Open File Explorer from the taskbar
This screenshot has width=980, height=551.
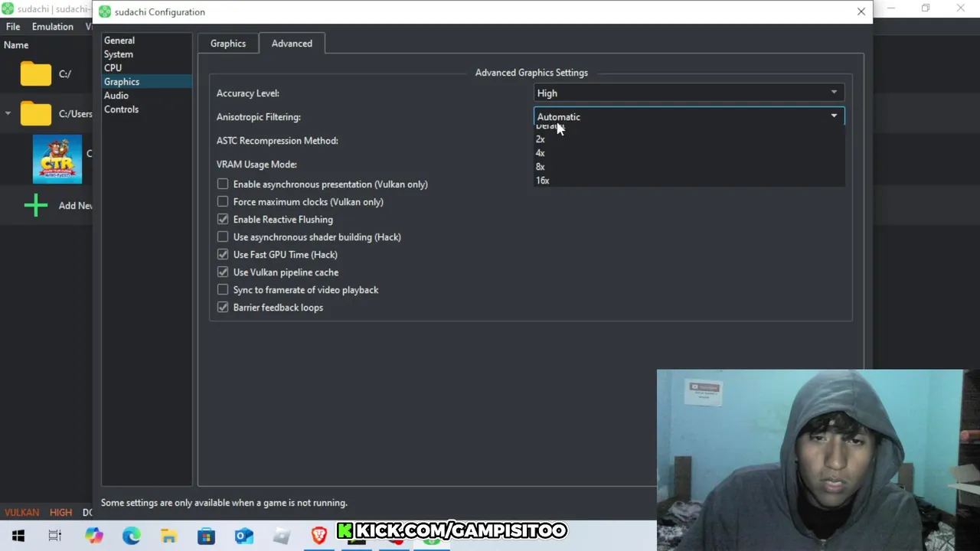[x=168, y=536]
